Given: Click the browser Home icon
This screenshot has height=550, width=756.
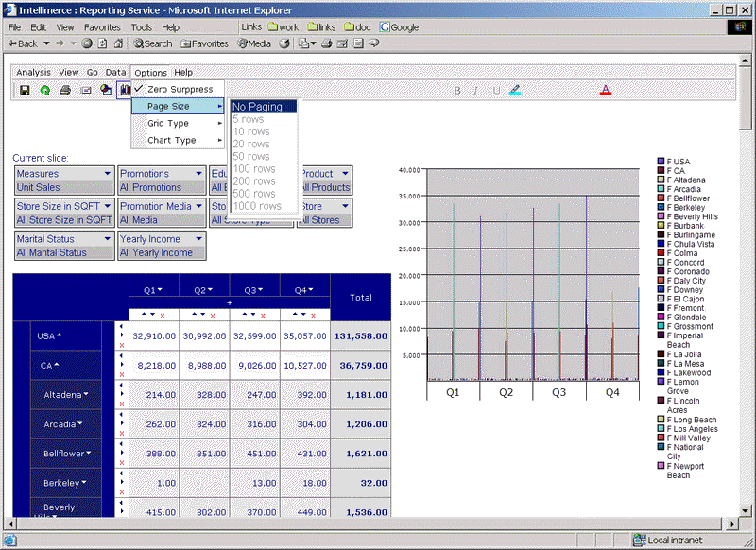Looking at the screenshot, I should 118,43.
